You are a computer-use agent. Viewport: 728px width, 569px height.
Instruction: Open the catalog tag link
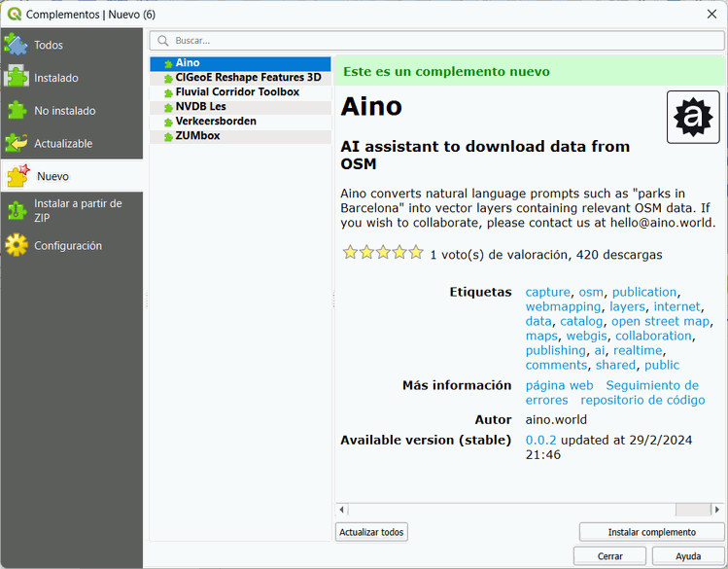coord(581,321)
